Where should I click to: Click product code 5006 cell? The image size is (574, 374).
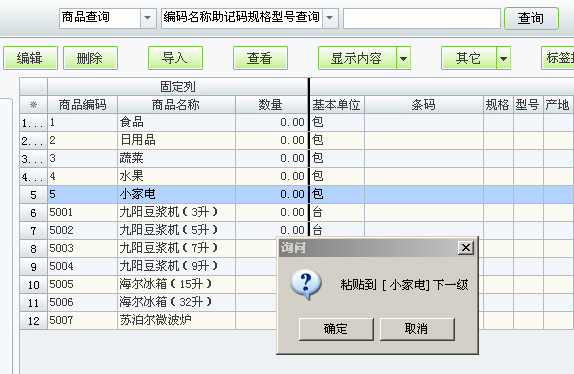pyautogui.click(x=82, y=302)
